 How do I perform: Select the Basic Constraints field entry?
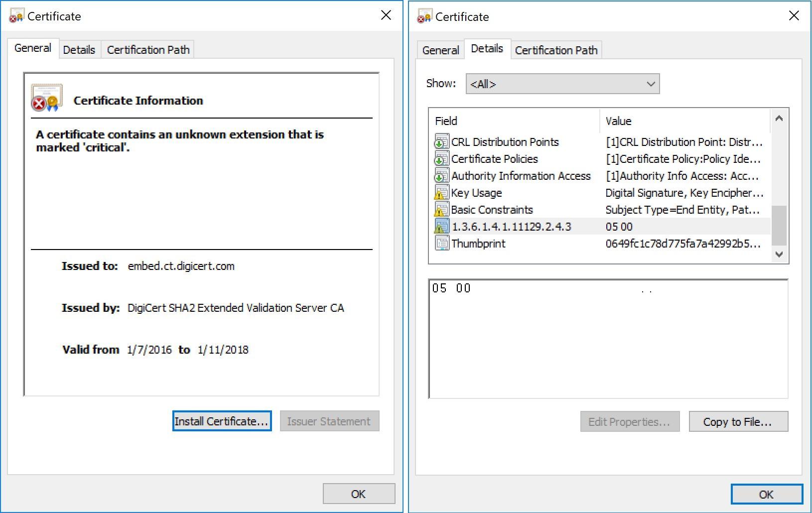[x=492, y=210]
